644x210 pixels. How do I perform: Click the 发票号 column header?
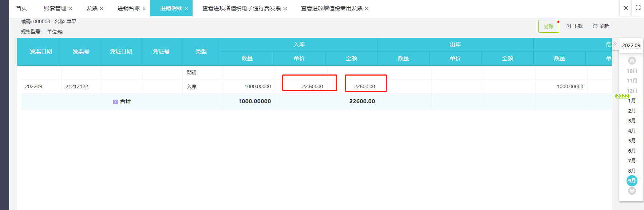click(x=81, y=52)
